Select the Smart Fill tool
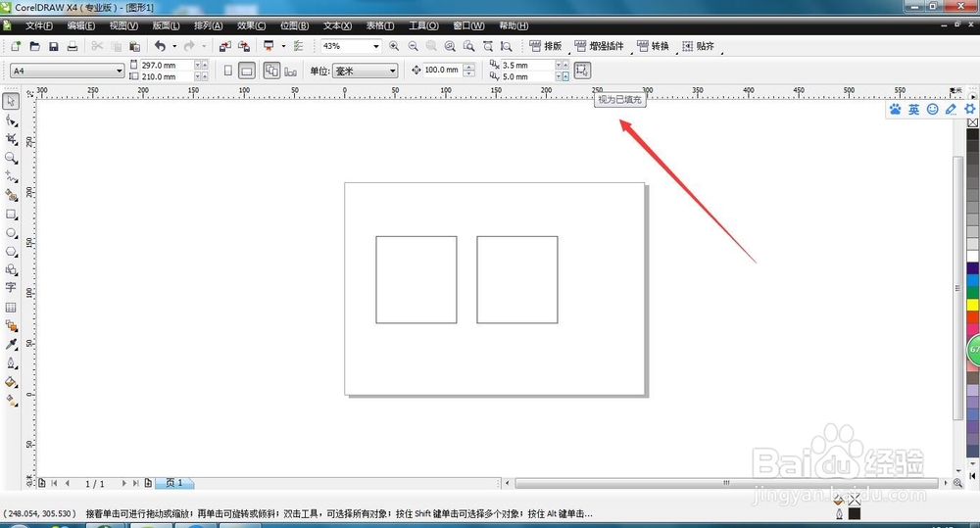The height and width of the screenshot is (528, 980). coord(11,195)
